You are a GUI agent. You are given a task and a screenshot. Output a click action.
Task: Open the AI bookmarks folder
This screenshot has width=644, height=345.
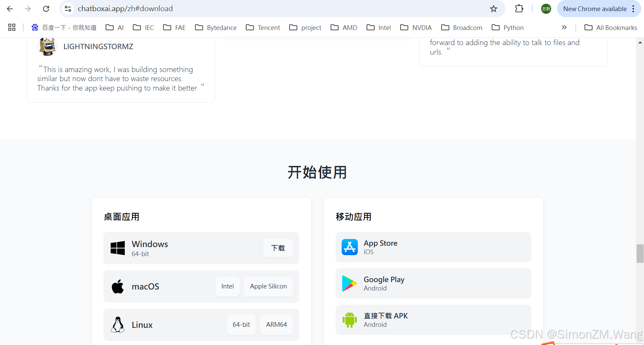click(115, 28)
